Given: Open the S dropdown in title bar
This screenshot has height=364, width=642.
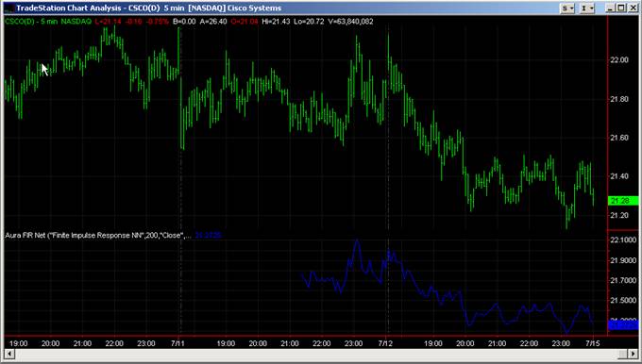Looking at the screenshot, I should point(567,8).
